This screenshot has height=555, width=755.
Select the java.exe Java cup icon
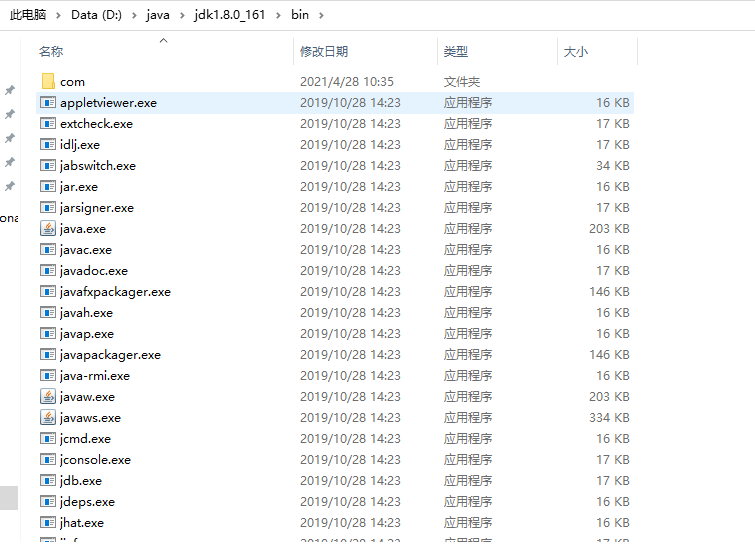point(48,228)
